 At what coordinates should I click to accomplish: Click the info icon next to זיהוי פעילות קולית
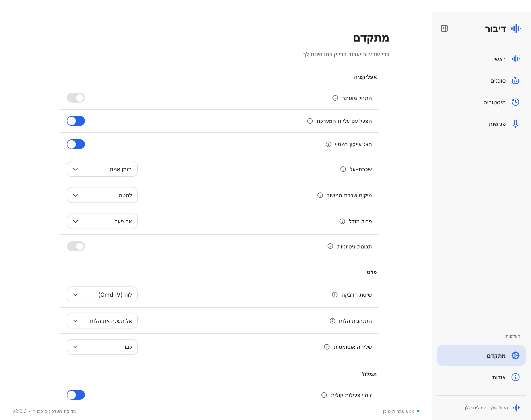[x=324, y=395]
